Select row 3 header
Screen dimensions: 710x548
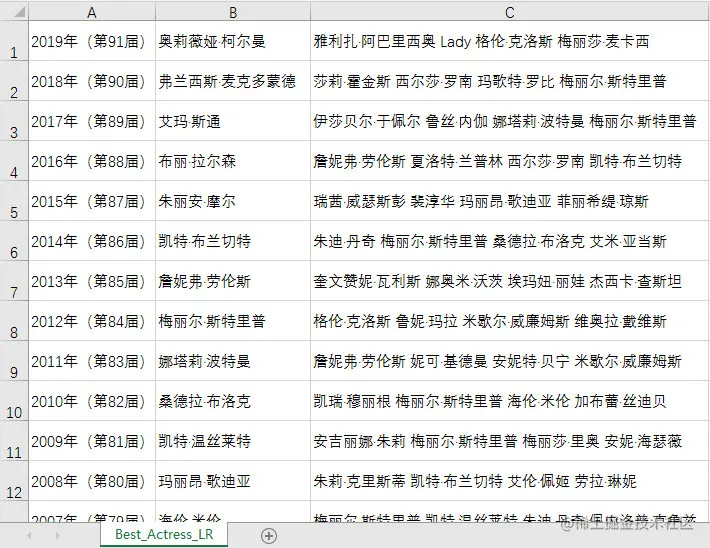(14, 120)
